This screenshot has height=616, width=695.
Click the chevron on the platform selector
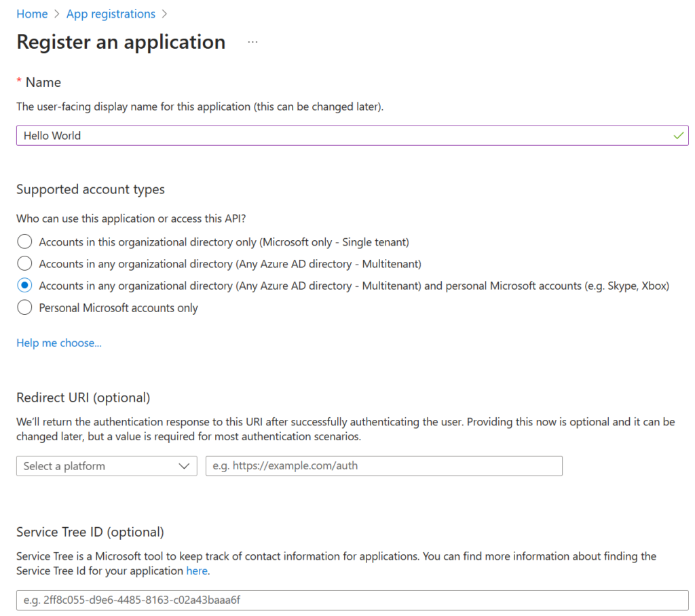(183, 466)
